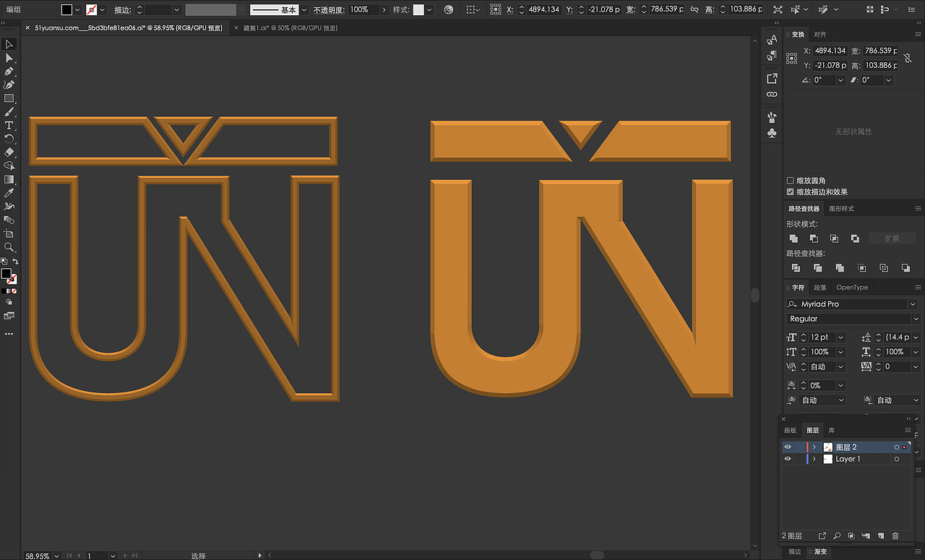Click the target circle of 图层 2
The image size is (925, 560).
point(897,447)
